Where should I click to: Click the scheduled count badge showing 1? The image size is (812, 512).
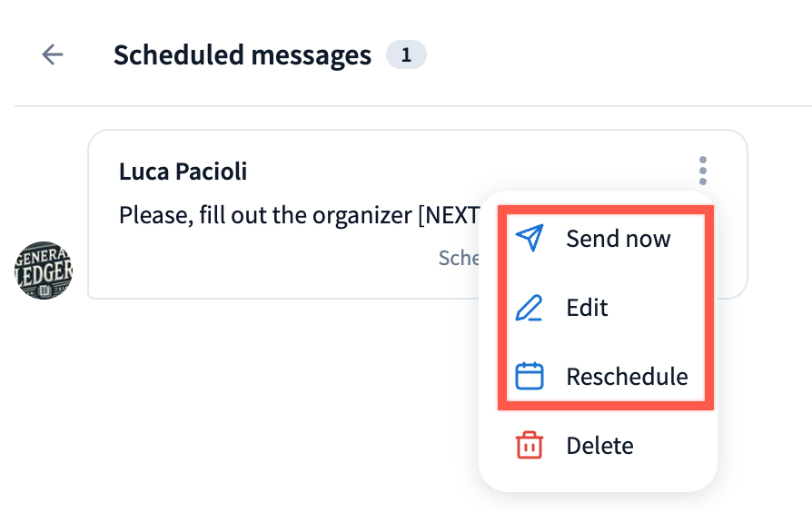(x=406, y=55)
